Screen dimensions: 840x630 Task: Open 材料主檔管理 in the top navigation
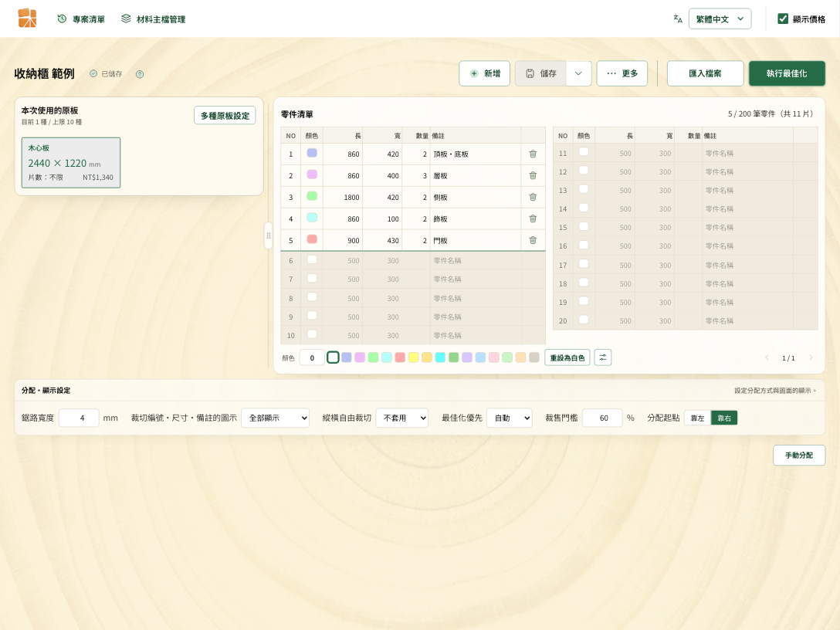pos(153,19)
